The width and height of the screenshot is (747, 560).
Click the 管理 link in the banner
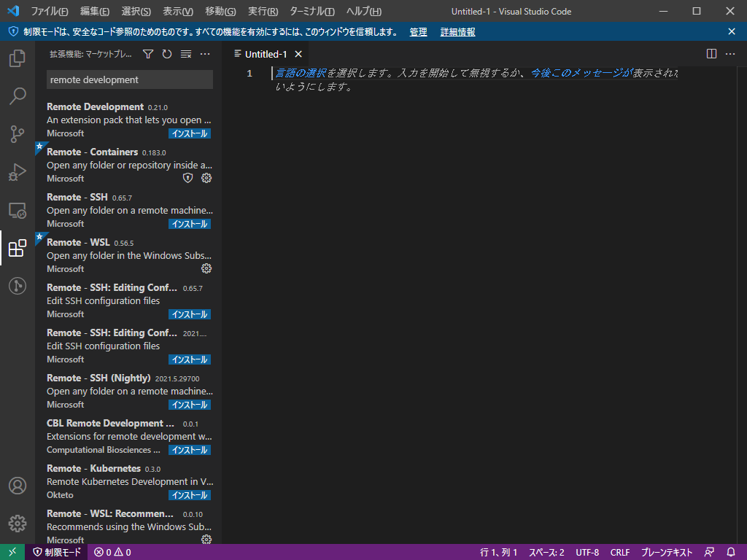[x=418, y=32]
